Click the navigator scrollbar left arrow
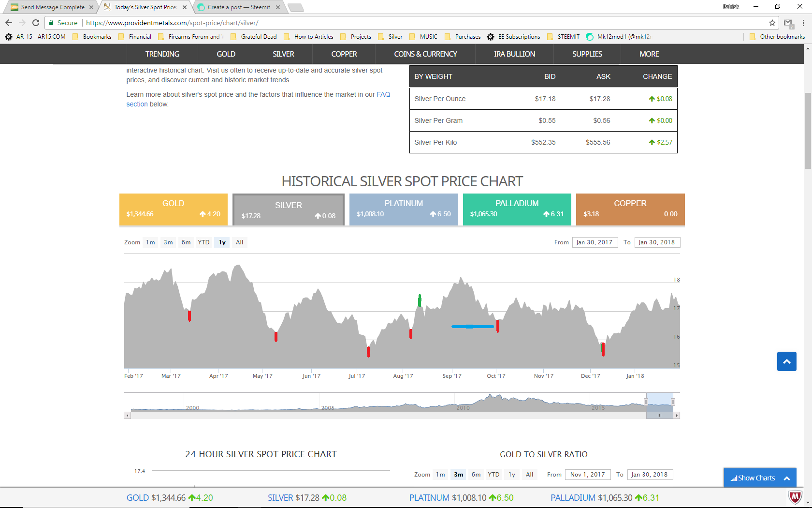Image resolution: width=812 pixels, height=508 pixels. 128,416
